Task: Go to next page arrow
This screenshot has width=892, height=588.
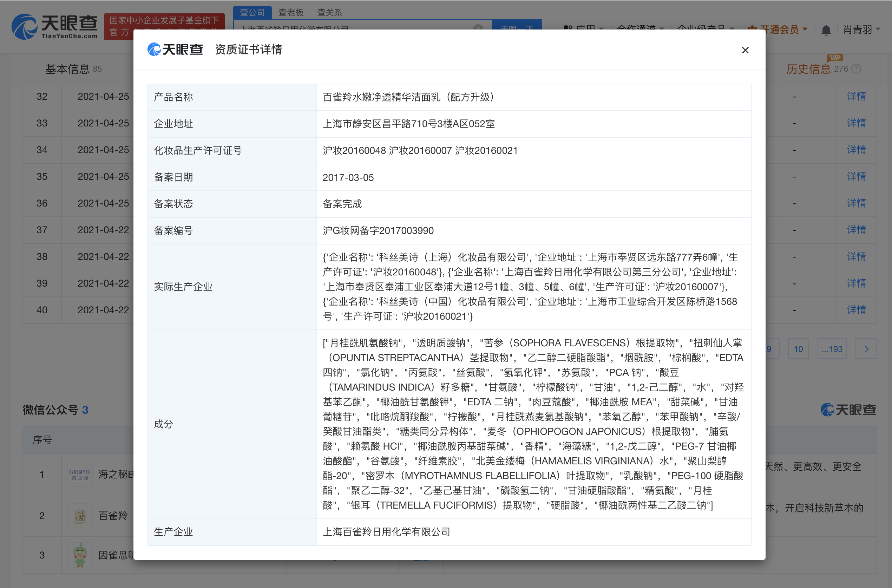Action: (866, 349)
